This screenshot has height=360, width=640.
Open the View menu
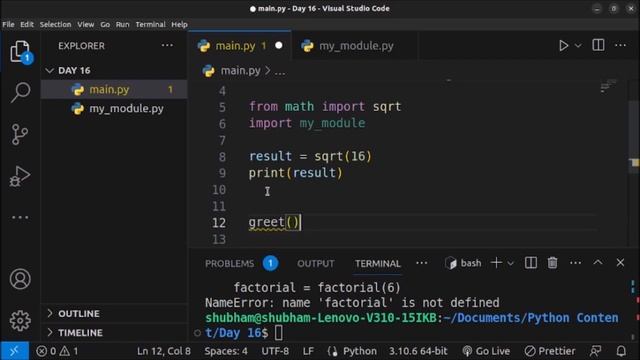[86, 24]
